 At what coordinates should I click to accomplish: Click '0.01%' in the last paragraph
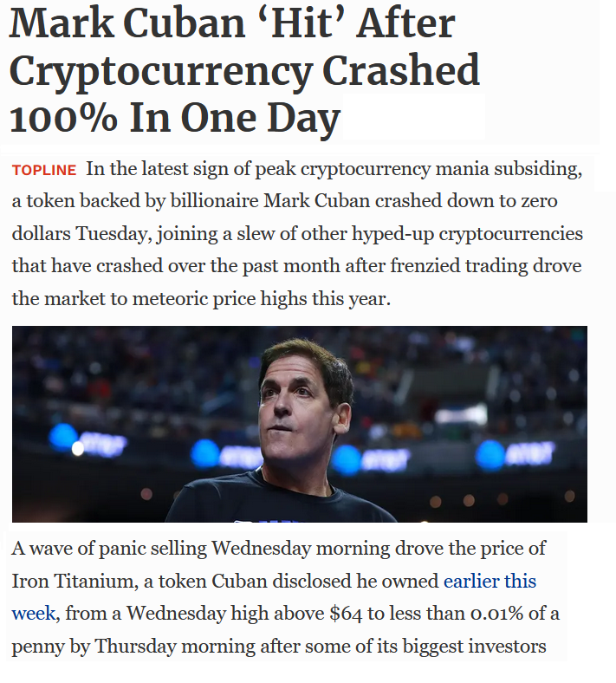click(496, 614)
